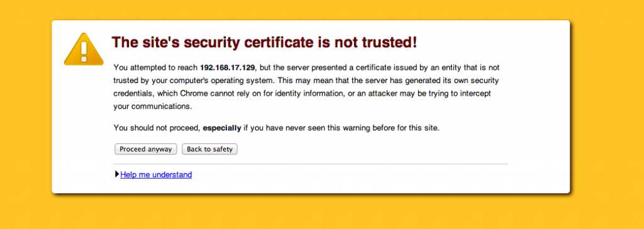The image size is (644, 229).
Task: Click the Back to safety button
Action: [209, 149]
